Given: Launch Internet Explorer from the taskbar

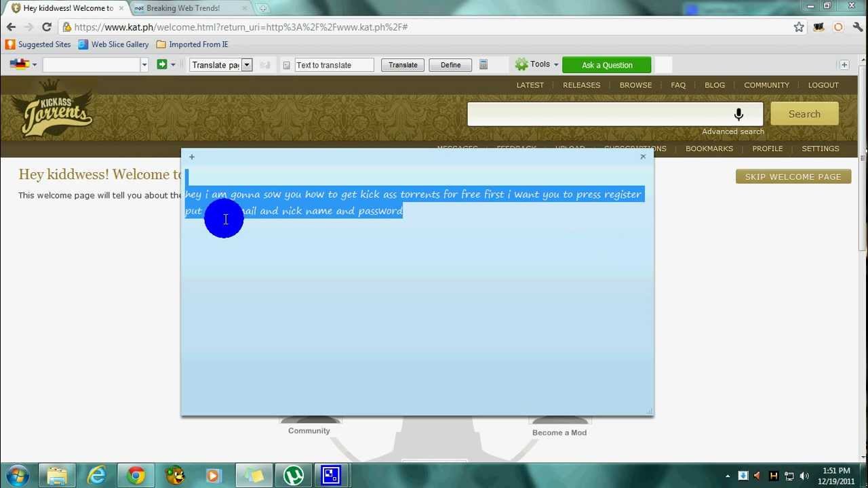Looking at the screenshot, I should [97, 475].
